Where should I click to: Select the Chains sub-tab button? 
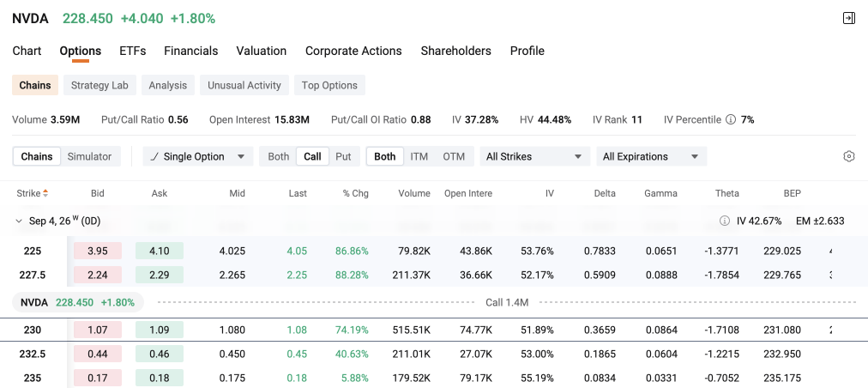coord(35,85)
